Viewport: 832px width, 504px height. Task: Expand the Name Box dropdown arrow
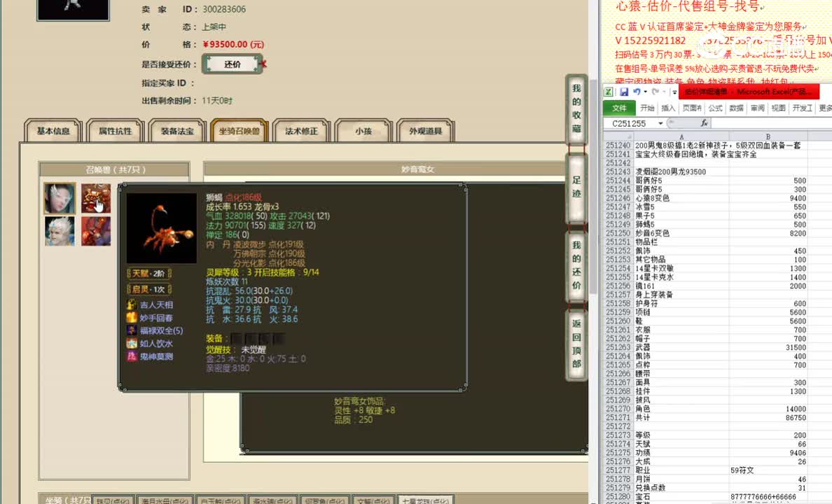click(x=660, y=124)
